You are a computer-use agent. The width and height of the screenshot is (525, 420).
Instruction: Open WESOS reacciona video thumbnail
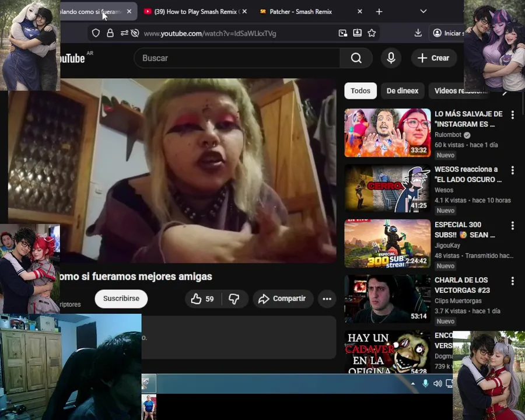[x=387, y=188]
